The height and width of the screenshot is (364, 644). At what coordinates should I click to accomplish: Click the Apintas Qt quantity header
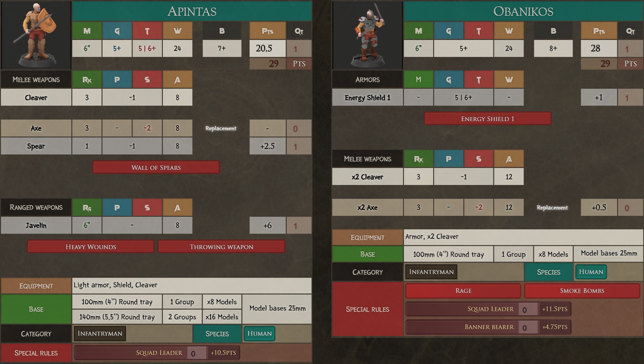[x=299, y=31]
